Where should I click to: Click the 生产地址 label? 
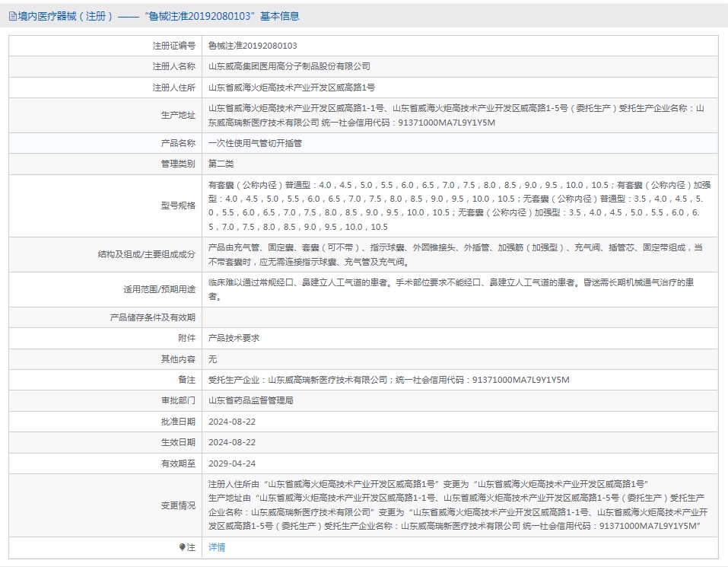point(178,115)
